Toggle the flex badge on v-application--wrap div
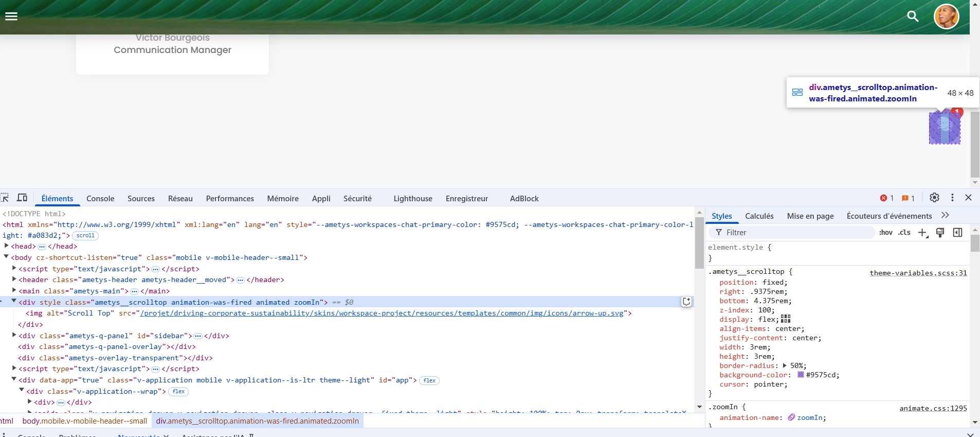This screenshot has height=437, width=980. tap(179, 392)
